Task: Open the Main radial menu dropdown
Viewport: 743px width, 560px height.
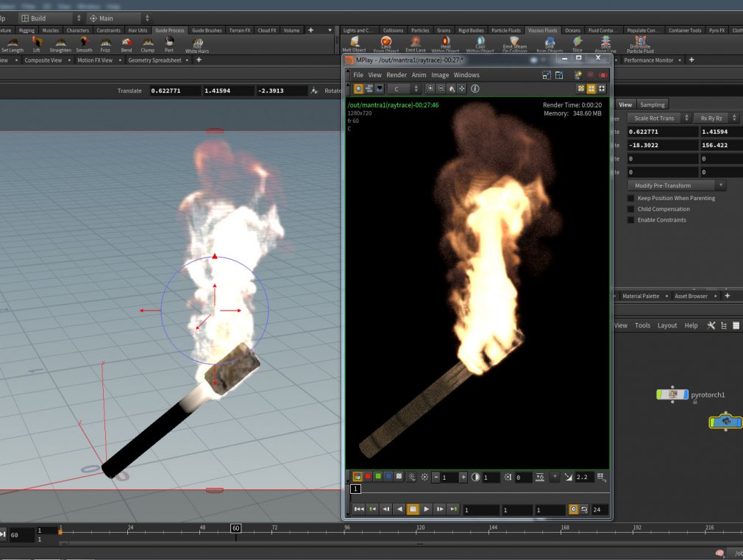Action: pos(119,18)
